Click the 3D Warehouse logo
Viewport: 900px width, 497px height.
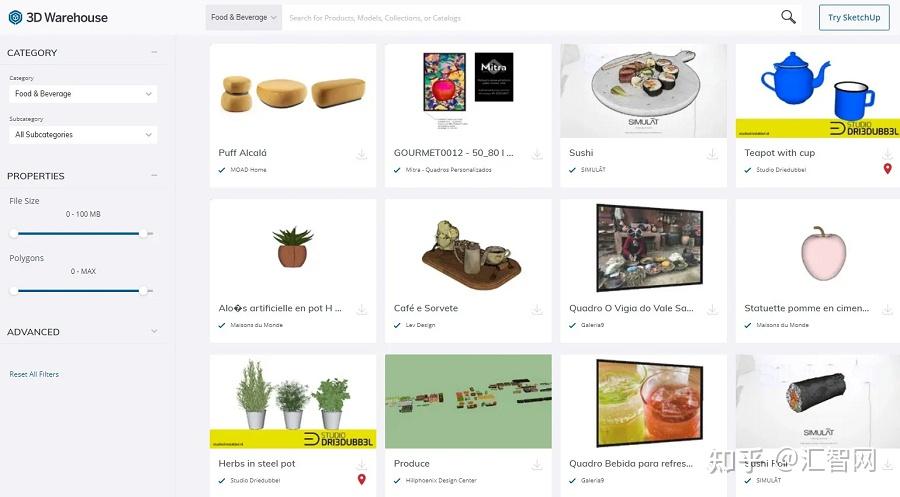click(58, 17)
